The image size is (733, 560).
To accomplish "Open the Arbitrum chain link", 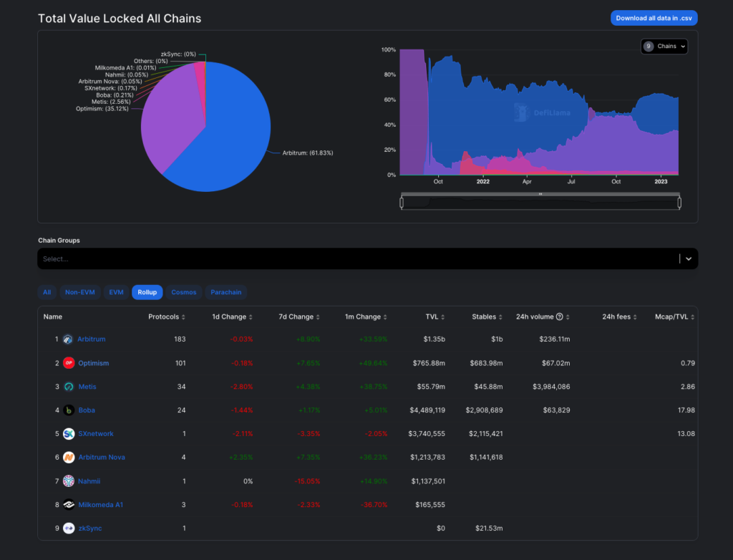I will [92, 339].
